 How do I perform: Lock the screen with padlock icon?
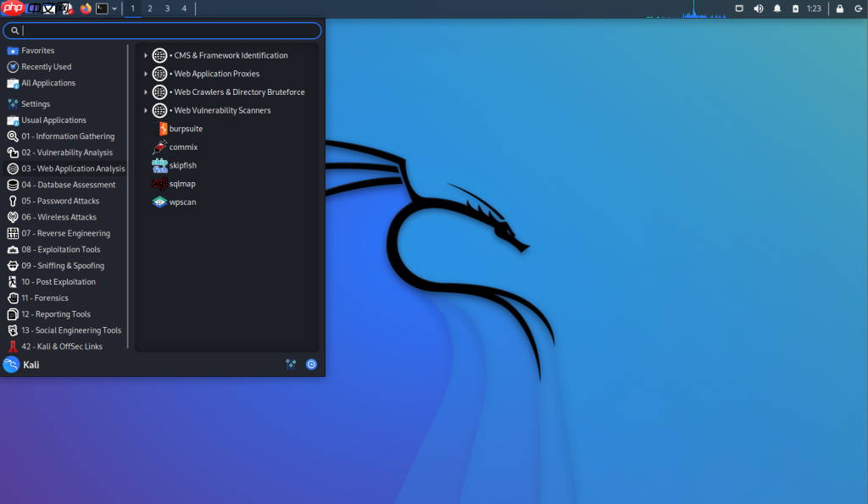click(x=840, y=8)
